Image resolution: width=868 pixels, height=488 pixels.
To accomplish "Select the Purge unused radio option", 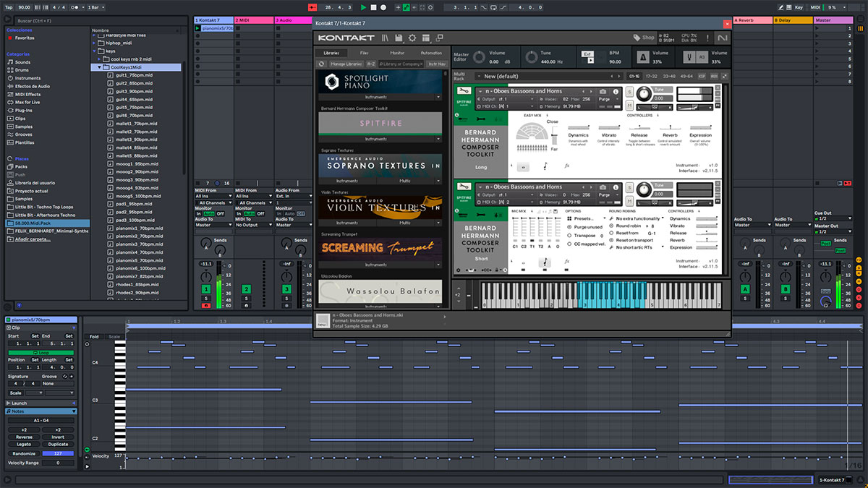I will [569, 227].
